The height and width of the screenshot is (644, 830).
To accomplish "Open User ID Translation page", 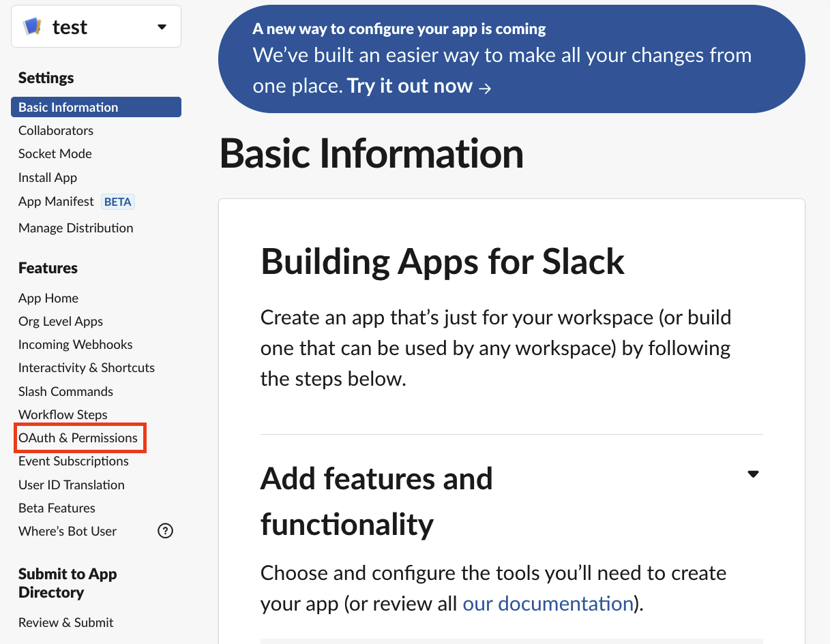I will (72, 485).
